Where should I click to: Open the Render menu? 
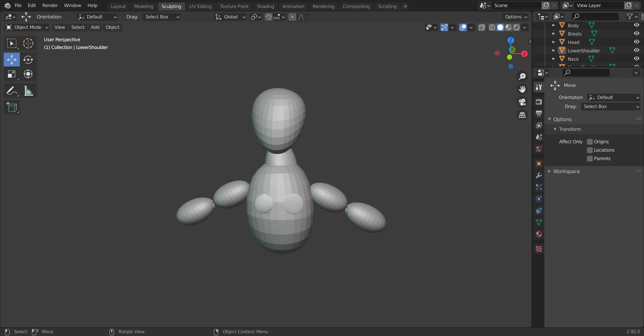(x=50, y=5)
